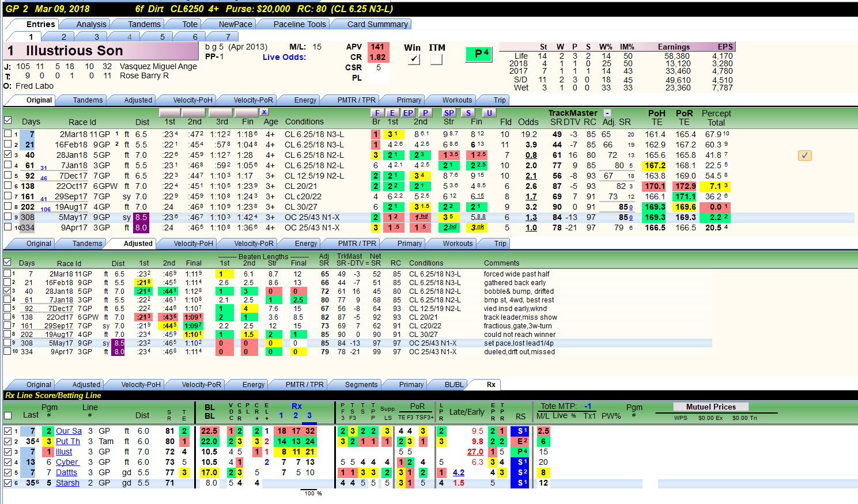The width and height of the screenshot is (858, 504).
Task: Click the Mutuel Prices header box
Action: pyautogui.click(x=711, y=407)
